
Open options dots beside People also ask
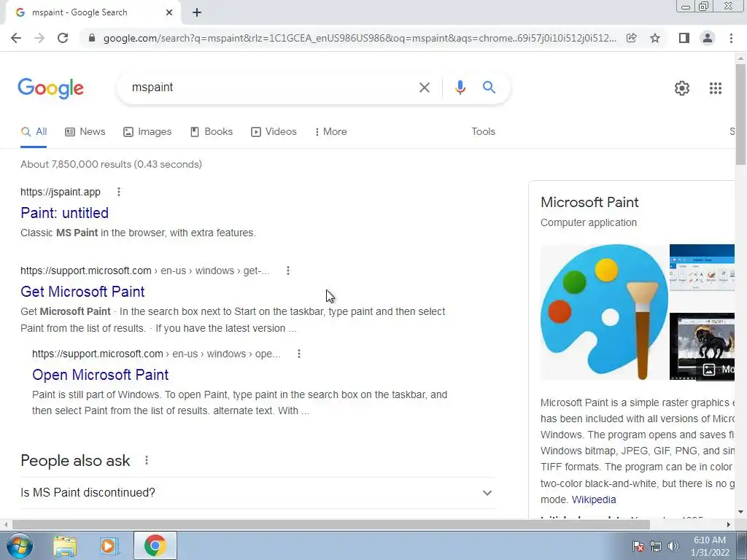coord(146,461)
